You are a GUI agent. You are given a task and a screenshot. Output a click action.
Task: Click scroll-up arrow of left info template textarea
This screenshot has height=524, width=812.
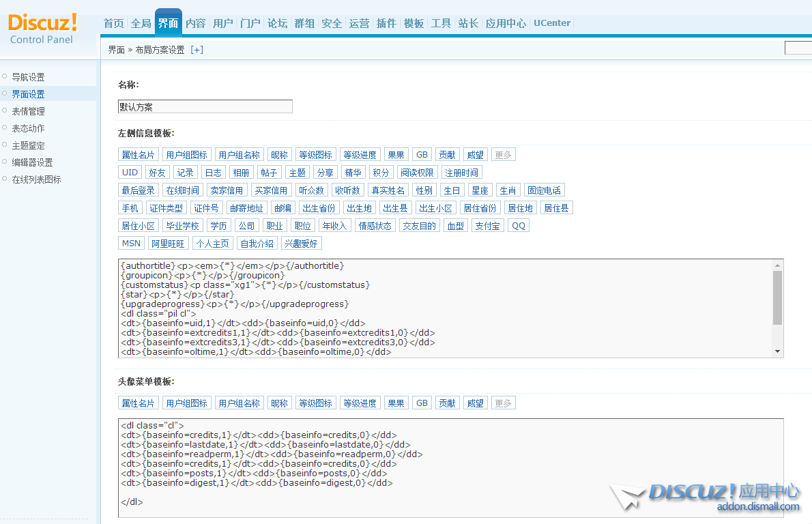pyautogui.click(x=777, y=265)
